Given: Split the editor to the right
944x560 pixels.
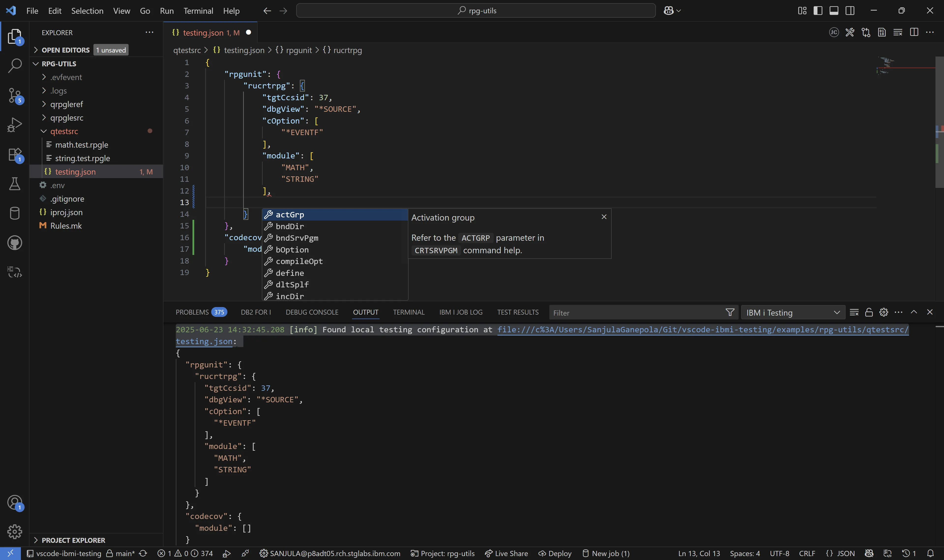Looking at the screenshot, I should click(x=914, y=32).
